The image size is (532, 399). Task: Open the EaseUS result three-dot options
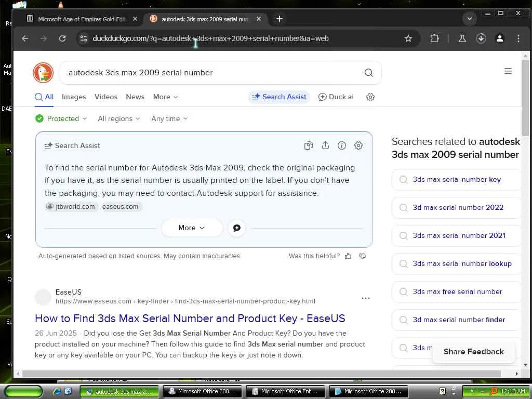pos(365,298)
